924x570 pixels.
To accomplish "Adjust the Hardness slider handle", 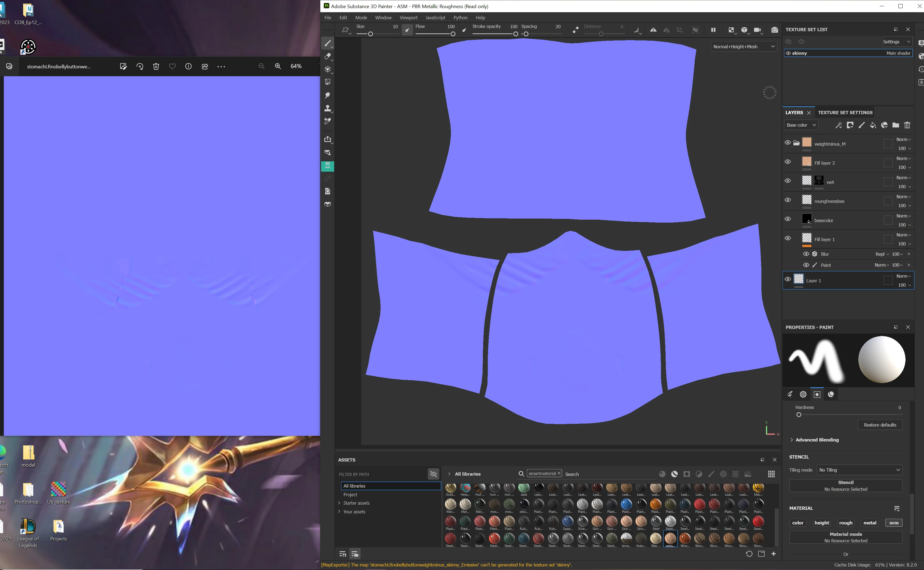I will pyautogui.click(x=798, y=415).
